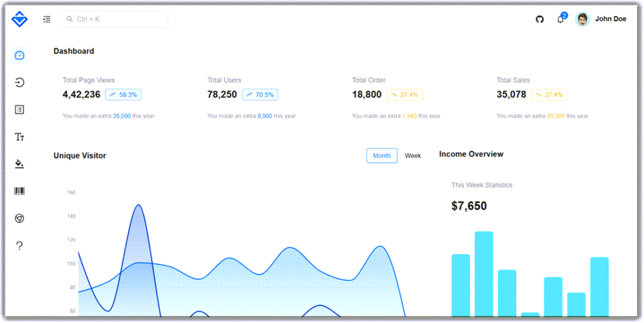Open the question mark Documentation icon

(x=19, y=246)
